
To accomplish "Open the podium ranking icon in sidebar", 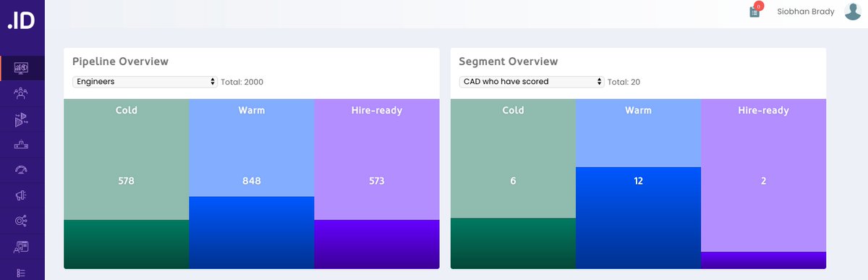I will 21,145.
